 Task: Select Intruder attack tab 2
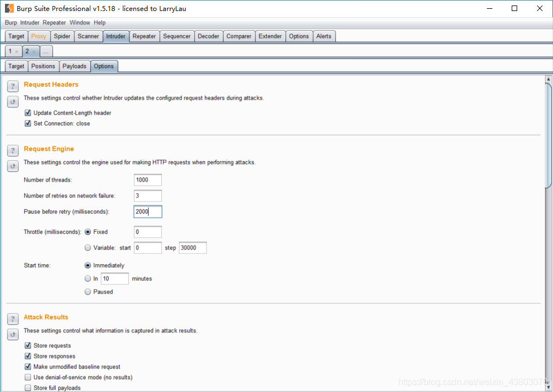click(27, 51)
